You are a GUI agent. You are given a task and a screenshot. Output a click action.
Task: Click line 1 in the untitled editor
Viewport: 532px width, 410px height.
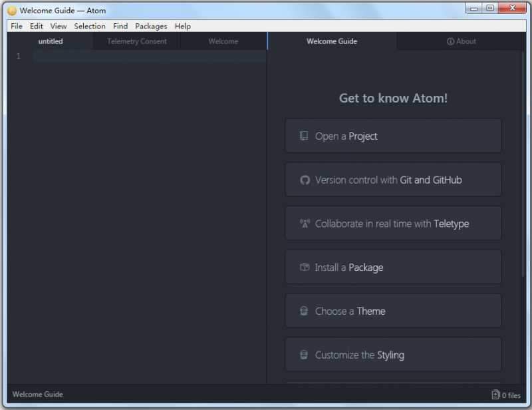point(146,57)
